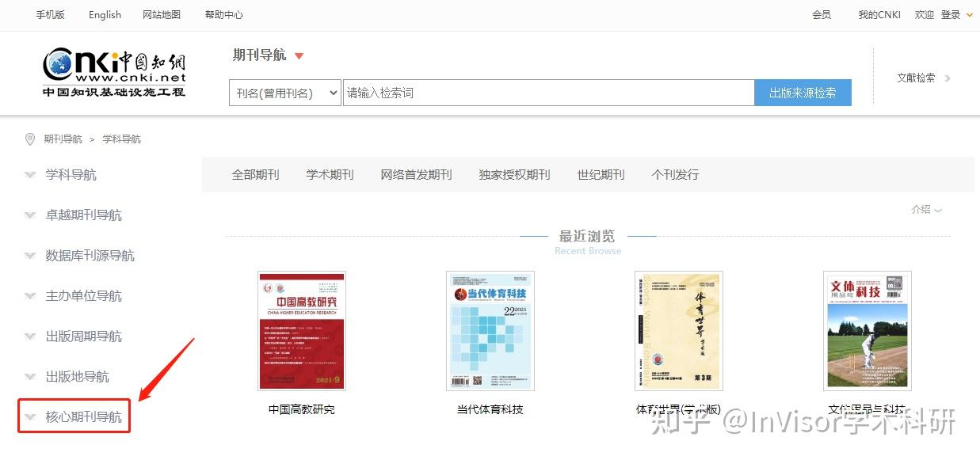Open 我的CNKI menu
This screenshot has width=980, height=460.
pos(879,14)
